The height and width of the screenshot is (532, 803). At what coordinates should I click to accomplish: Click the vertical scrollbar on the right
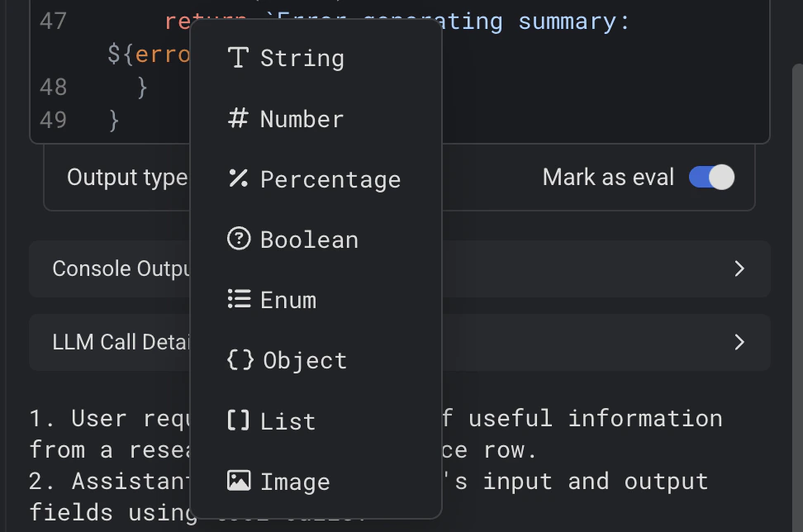click(797, 297)
